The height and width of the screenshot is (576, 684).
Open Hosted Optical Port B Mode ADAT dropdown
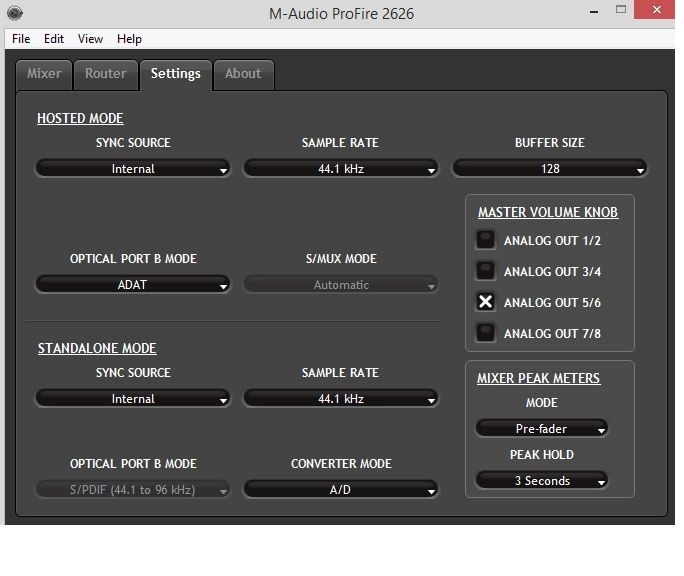tap(133, 285)
